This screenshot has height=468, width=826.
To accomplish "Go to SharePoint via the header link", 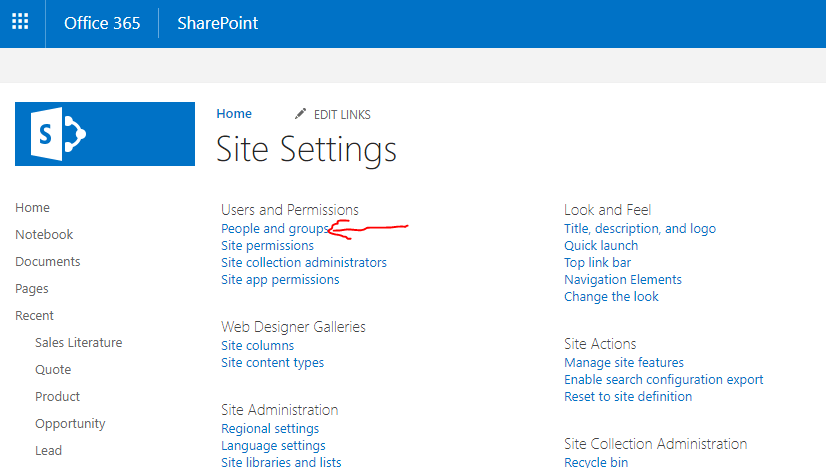I will 218,23.
